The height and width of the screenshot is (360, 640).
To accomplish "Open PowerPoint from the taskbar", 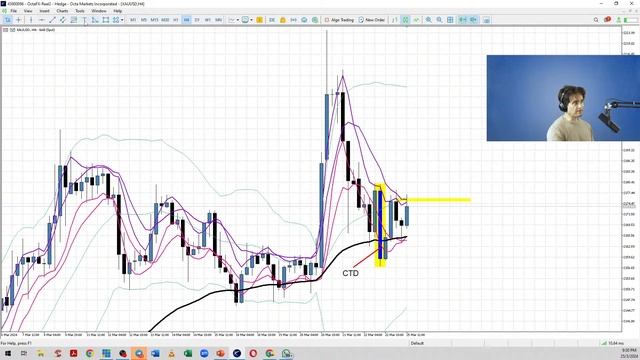I will [x=220, y=353].
